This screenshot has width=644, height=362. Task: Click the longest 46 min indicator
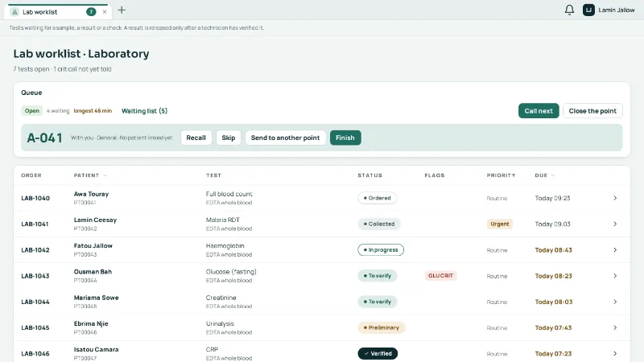(93, 111)
